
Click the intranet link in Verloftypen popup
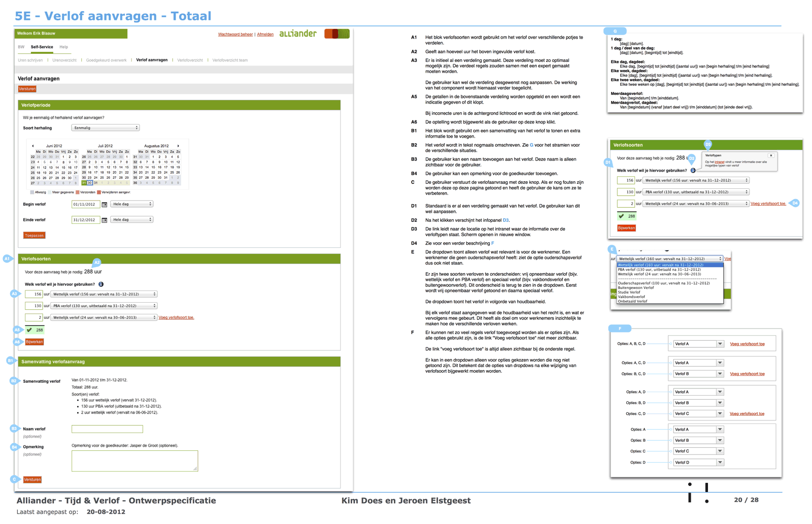click(720, 162)
